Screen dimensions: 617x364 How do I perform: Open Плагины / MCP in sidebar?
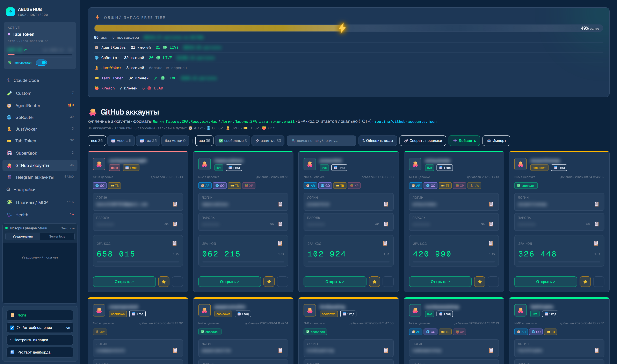40,202
